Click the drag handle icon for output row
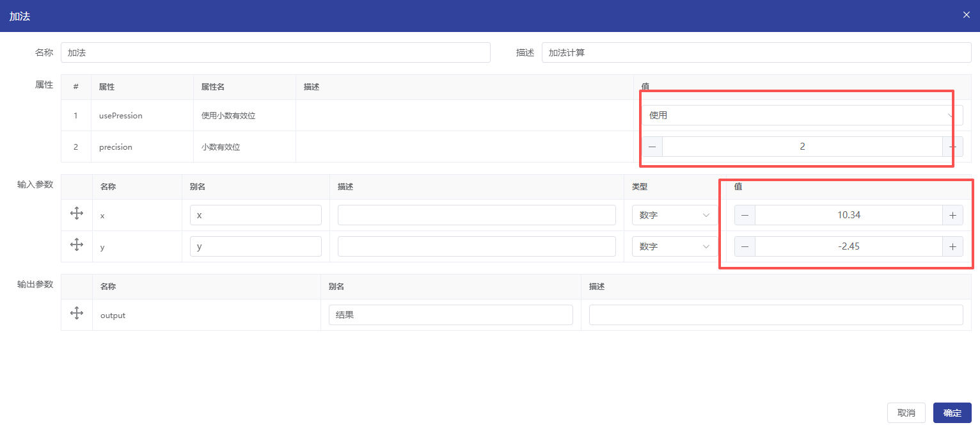Image resolution: width=980 pixels, height=432 pixels. coord(77,314)
